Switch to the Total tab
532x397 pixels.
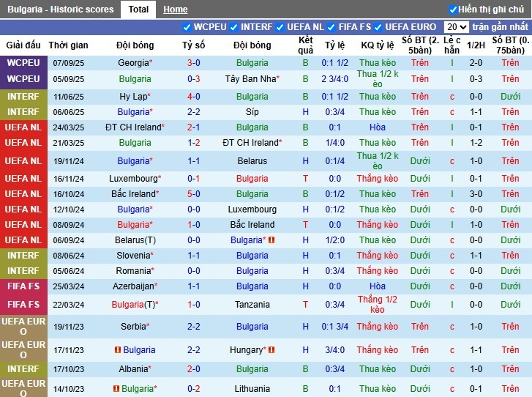138,10
